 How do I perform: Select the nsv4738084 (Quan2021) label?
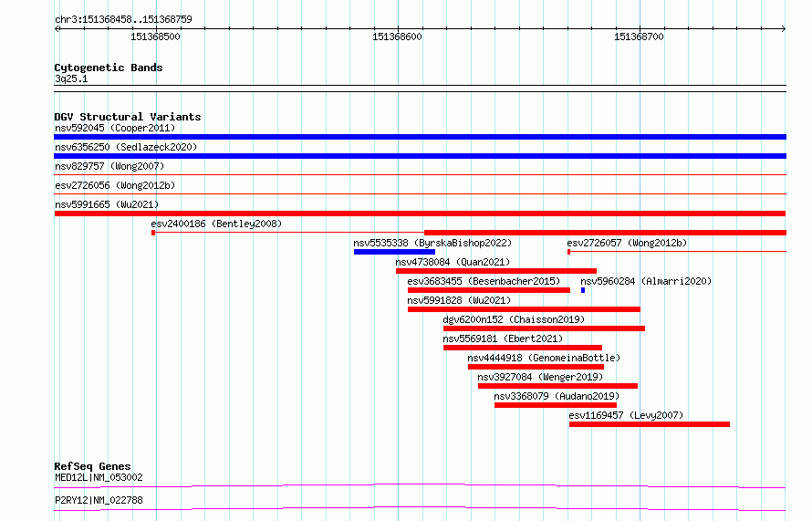[453, 262]
